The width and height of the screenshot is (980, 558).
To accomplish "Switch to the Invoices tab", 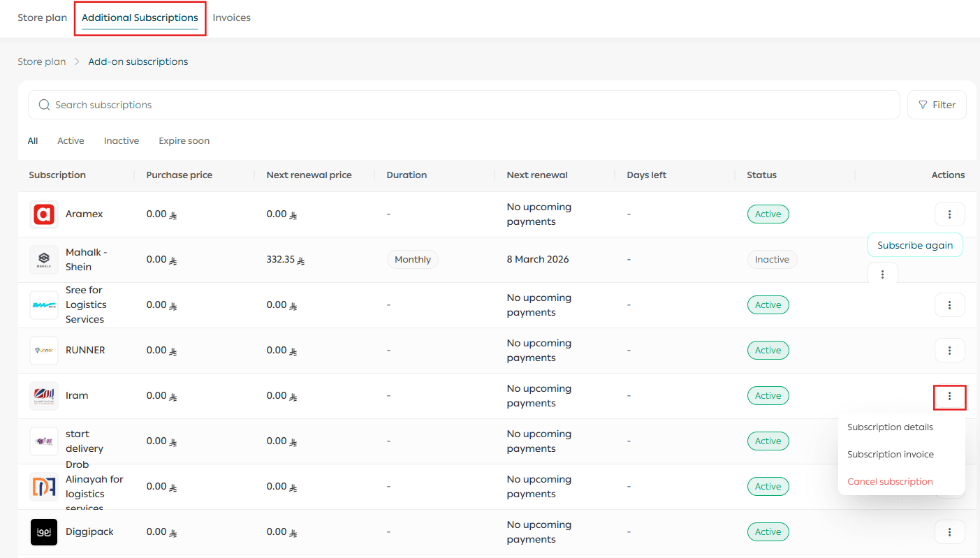I will click(x=231, y=18).
